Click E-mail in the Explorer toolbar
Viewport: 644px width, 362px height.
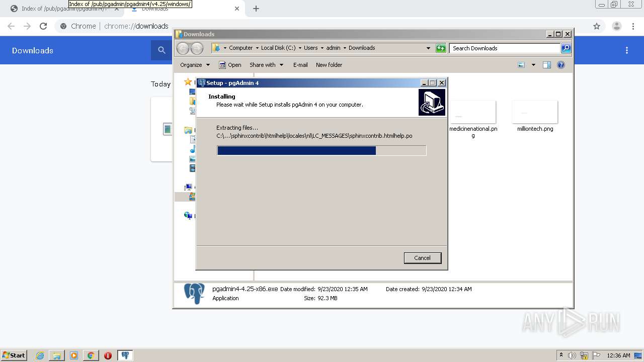click(300, 65)
